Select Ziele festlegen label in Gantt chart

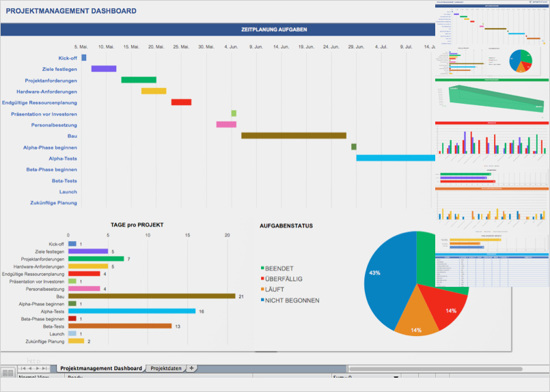coord(59,70)
